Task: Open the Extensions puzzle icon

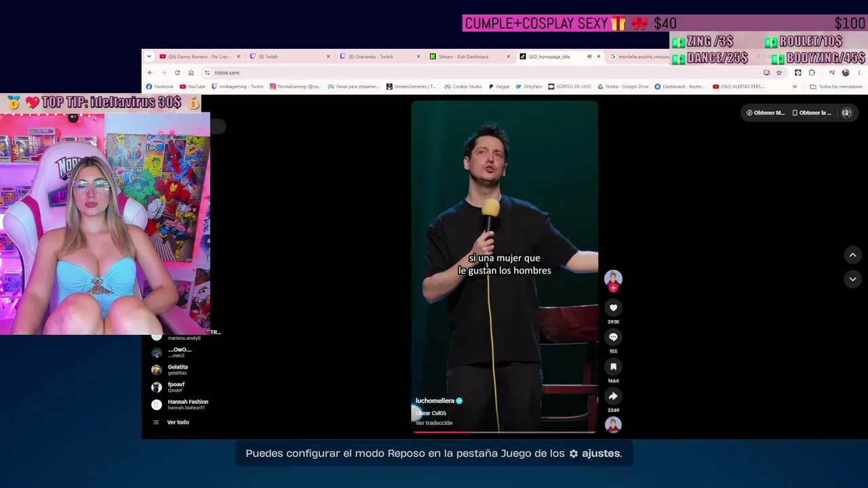Action: tap(812, 73)
